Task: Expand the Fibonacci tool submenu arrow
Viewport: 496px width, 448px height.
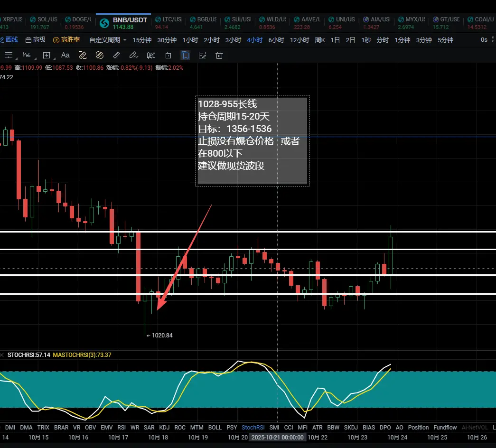Action: 35,58
